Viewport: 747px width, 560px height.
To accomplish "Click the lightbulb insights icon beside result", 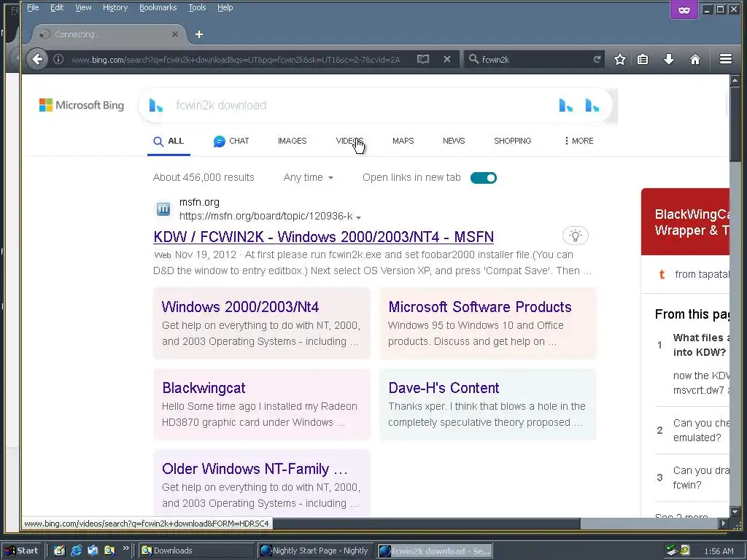I will tap(576, 236).
